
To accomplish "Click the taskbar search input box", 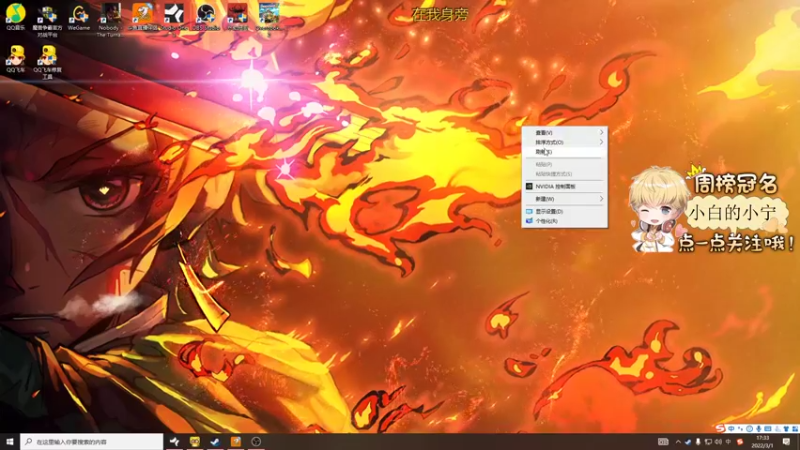I will coord(92,441).
